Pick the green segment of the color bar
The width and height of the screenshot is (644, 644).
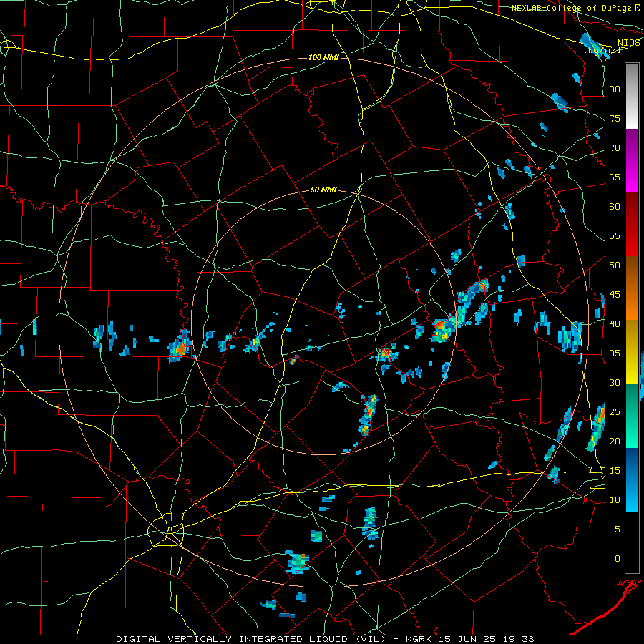click(x=632, y=416)
